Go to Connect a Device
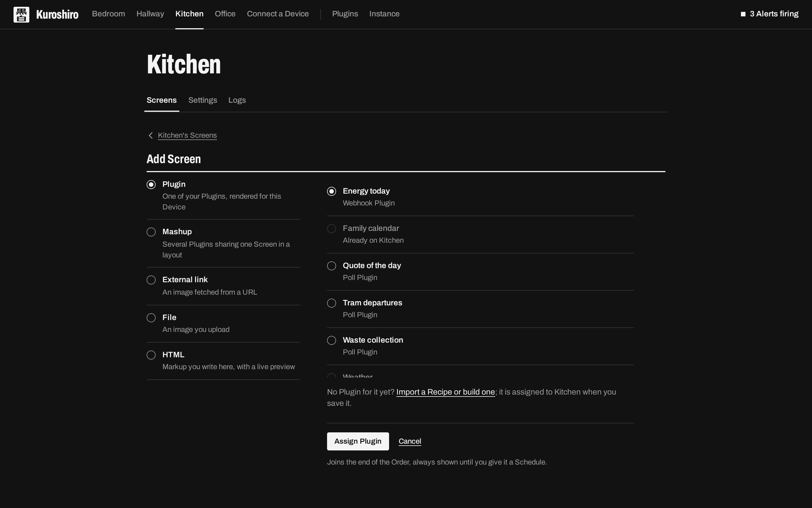Viewport: 812px width, 508px height. click(x=278, y=14)
